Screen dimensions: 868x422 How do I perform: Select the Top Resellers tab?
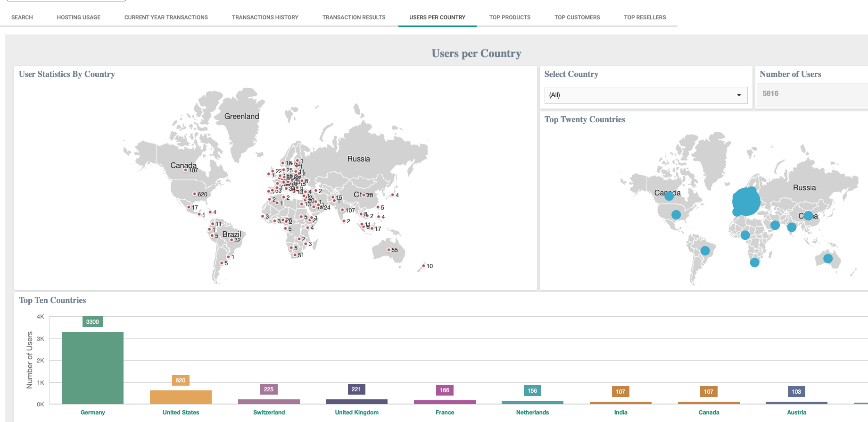coord(645,17)
